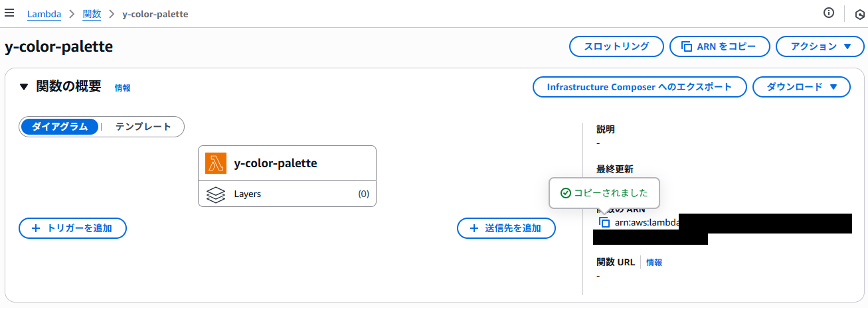Click the orange Lambda function icon

216,163
